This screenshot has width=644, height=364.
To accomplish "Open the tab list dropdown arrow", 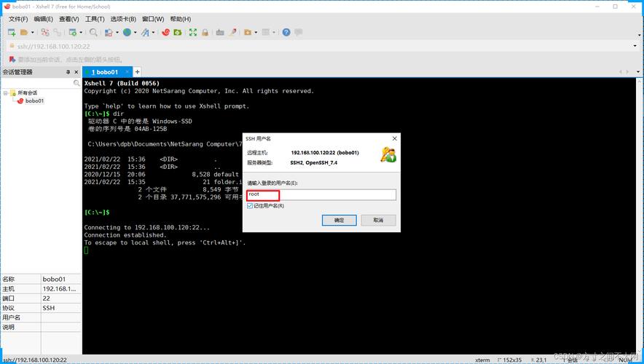I will tap(638, 72).
